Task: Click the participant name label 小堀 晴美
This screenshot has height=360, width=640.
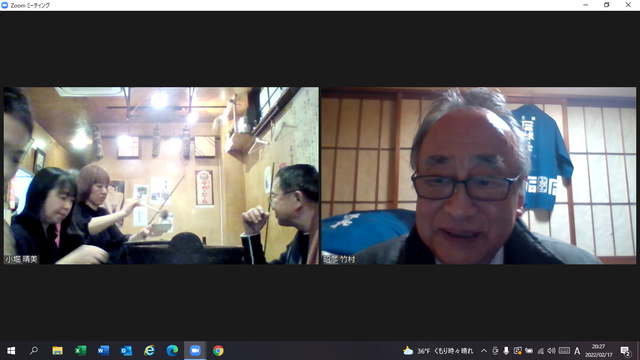Action: [21, 259]
